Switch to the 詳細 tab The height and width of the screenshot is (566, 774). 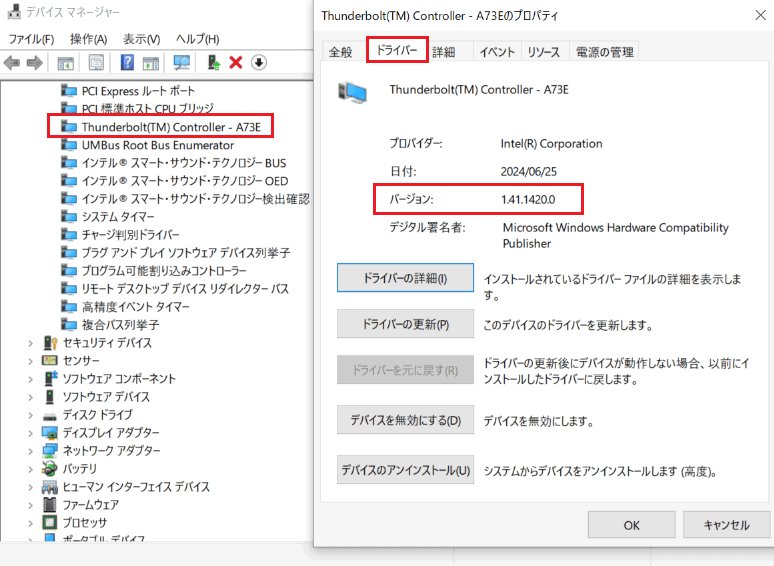pyautogui.click(x=443, y=52)
